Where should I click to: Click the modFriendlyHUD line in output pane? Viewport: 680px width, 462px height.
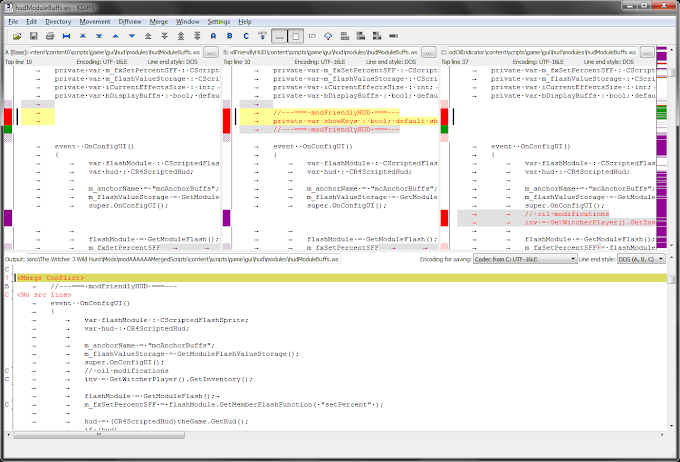114,286
